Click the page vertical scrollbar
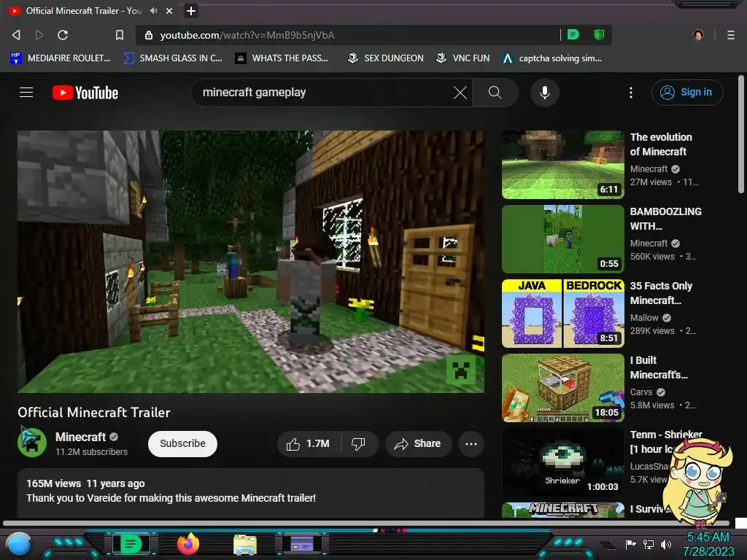Screen dimensions: 747x560 741,135
